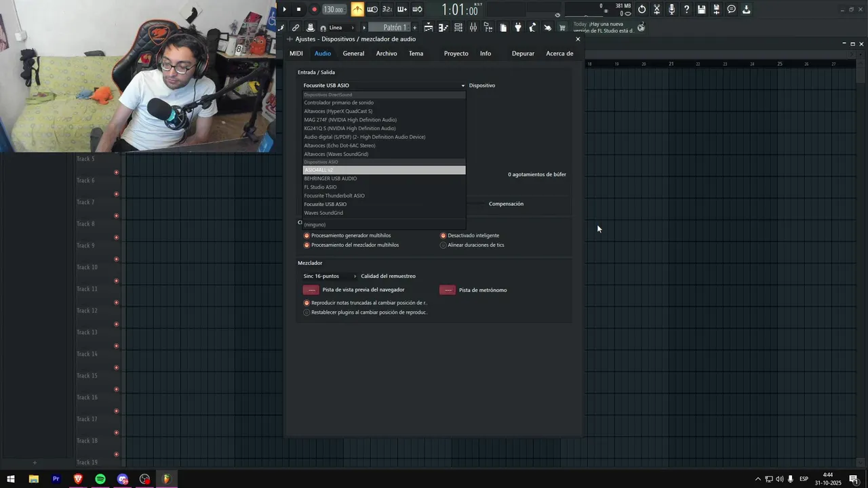Toggle wait for input before playing
The image size is (868, 488).
tap(372, 9)
